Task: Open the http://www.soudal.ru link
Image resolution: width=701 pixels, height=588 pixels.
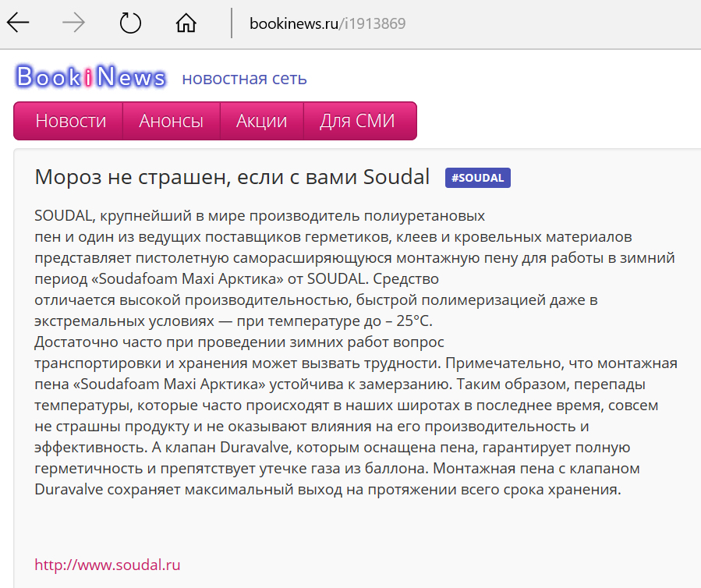Action: coord(108,565)
